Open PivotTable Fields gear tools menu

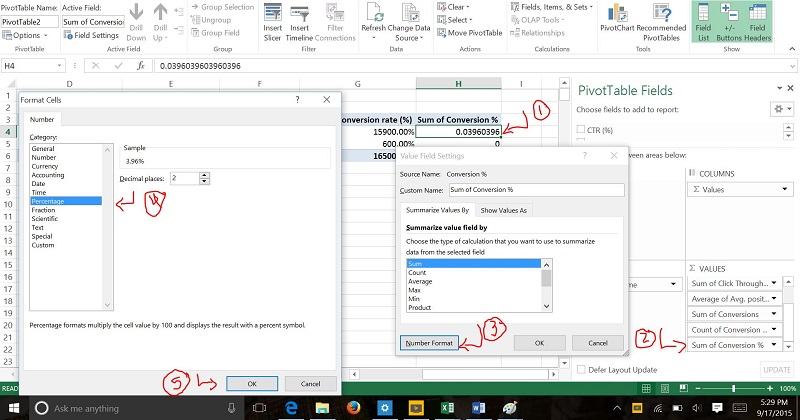pos(782,109)
